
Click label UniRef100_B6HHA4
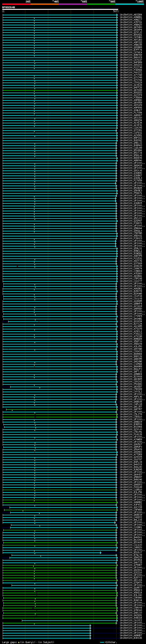point(131,354)
